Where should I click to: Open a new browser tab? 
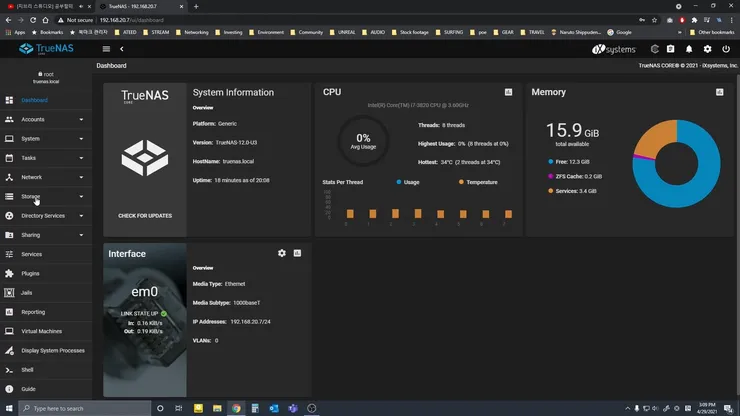[196, 6]
